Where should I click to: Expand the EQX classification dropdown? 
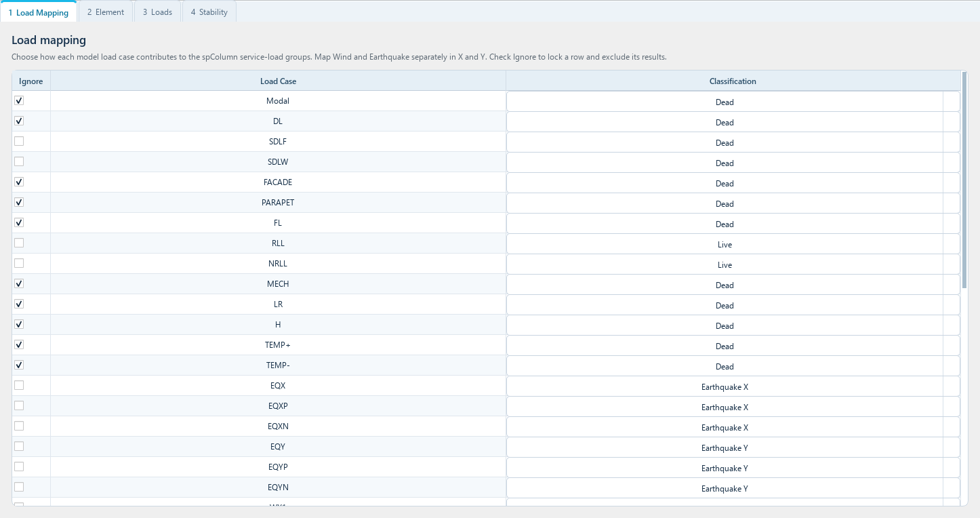click(733, 386)
